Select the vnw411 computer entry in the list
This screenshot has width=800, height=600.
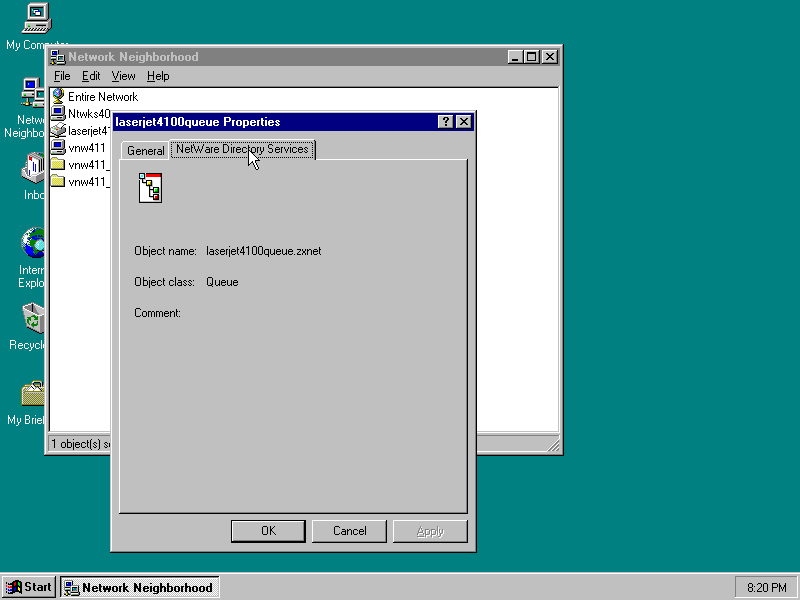click(79, 148)
